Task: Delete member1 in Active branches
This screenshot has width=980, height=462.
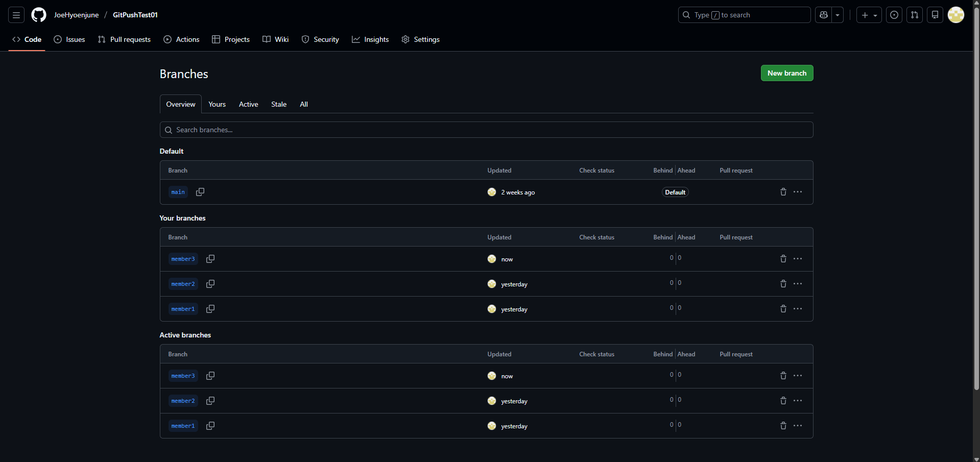Action: (x=783, y=426)
